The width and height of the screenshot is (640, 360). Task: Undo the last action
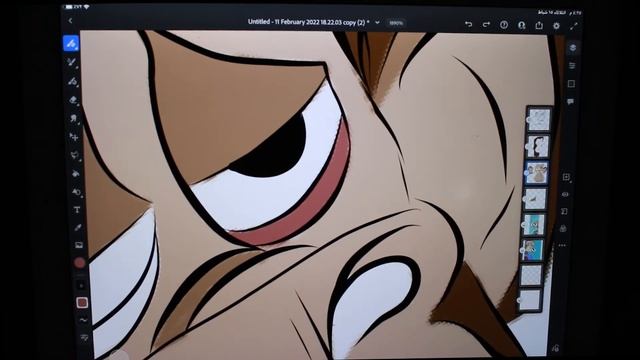click(x=469, y=24)
